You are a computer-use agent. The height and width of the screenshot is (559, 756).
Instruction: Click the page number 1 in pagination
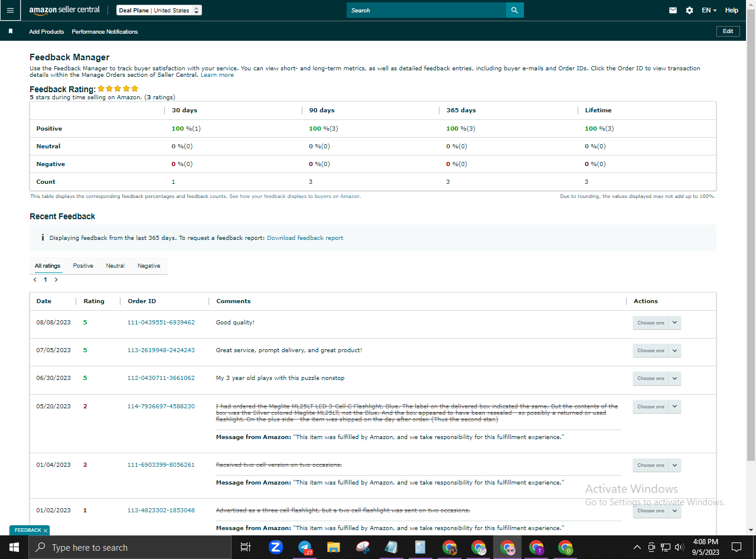click(x=45, y=279)
